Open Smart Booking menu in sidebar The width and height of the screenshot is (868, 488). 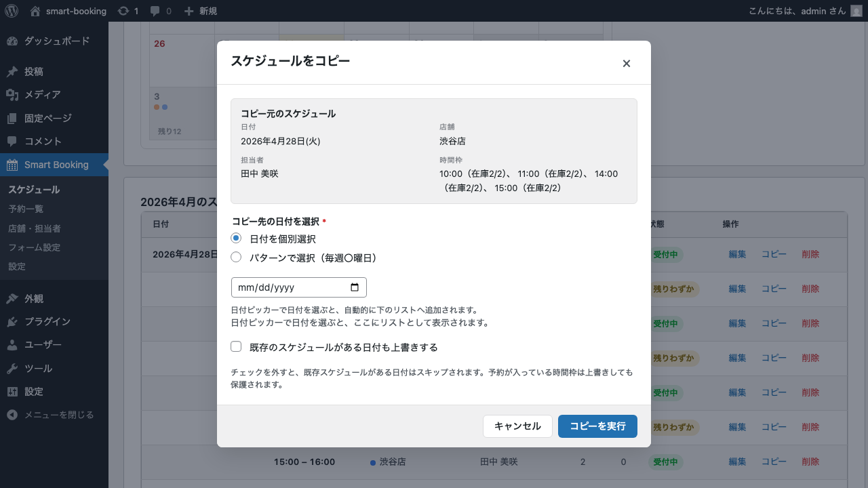54,165
